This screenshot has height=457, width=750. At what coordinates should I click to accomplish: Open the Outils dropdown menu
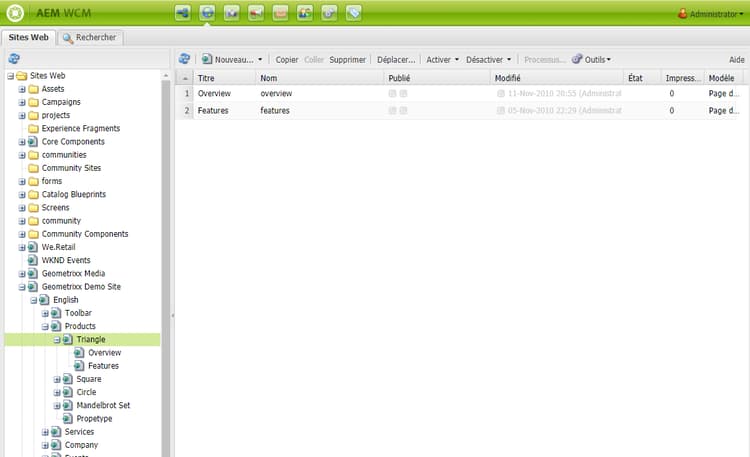(592, 59)
